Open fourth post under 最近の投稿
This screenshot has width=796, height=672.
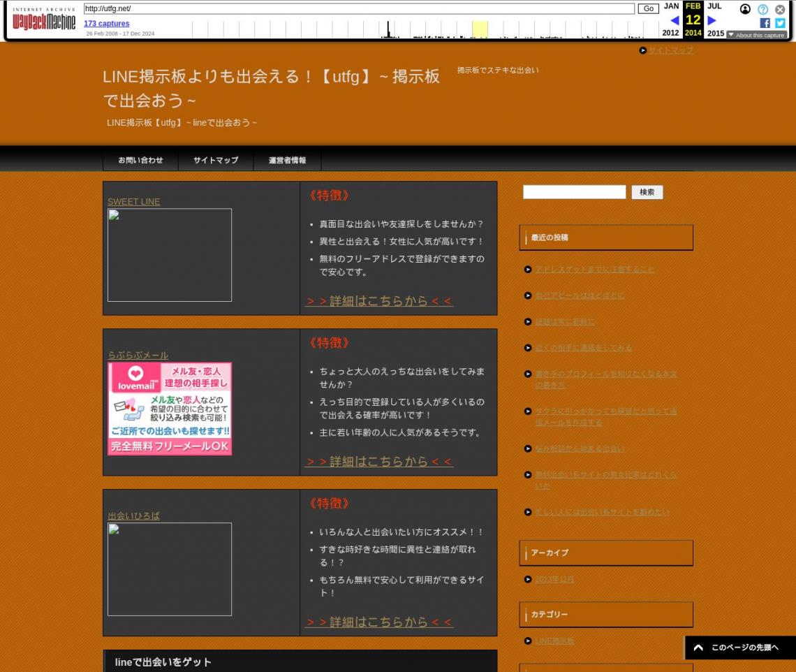pos(583,348)
